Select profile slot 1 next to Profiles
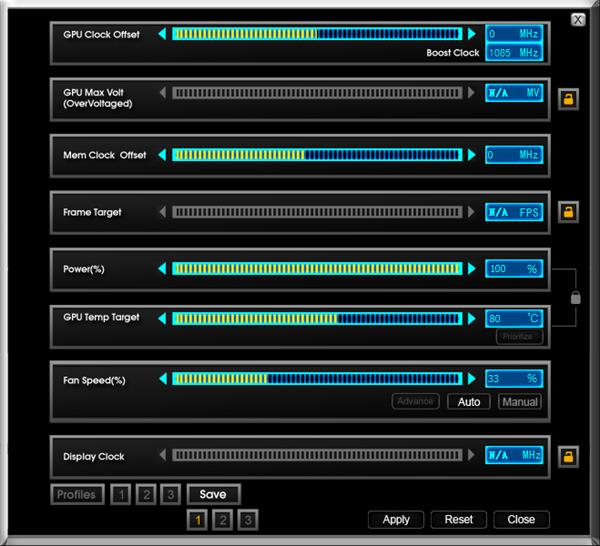The image size is (600, 546). coord(121,494)
